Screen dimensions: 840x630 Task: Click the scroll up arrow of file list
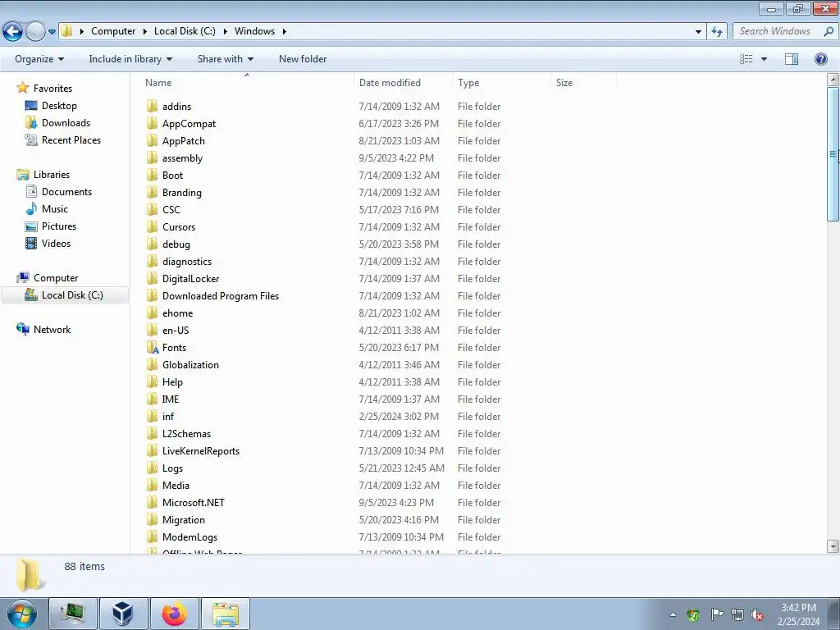pos(833,80)
